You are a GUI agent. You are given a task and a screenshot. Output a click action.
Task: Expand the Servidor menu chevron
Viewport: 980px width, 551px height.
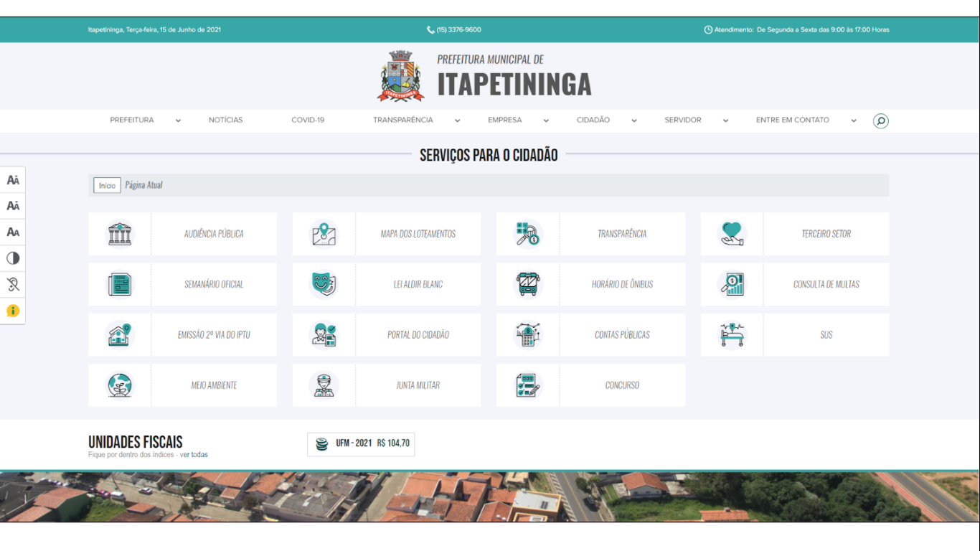(x=725, y=121)
